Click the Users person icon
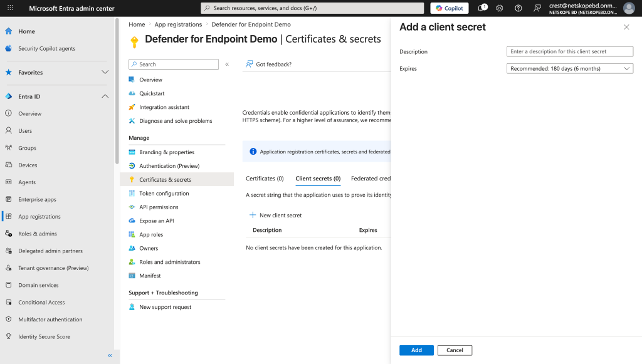642x364 pixels. tap(9, 130)
